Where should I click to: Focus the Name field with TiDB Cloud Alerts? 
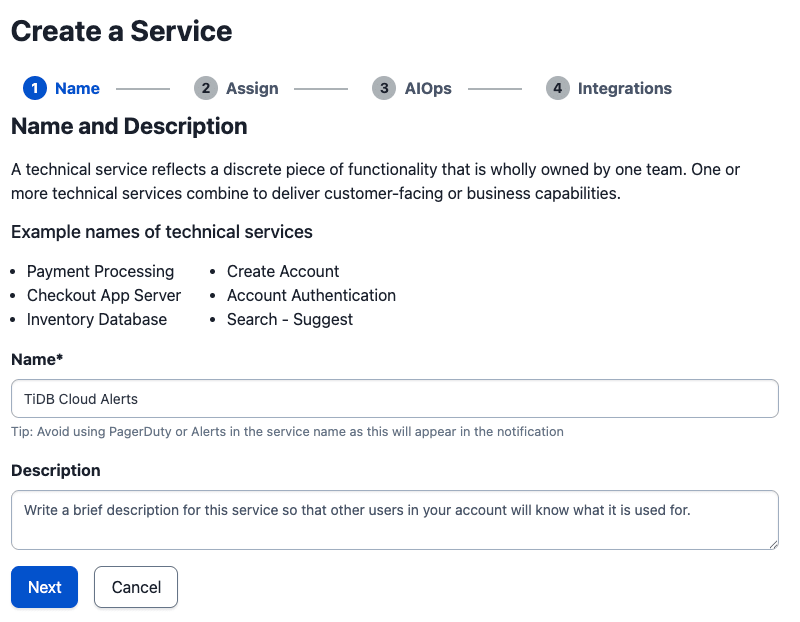point(394,398)
